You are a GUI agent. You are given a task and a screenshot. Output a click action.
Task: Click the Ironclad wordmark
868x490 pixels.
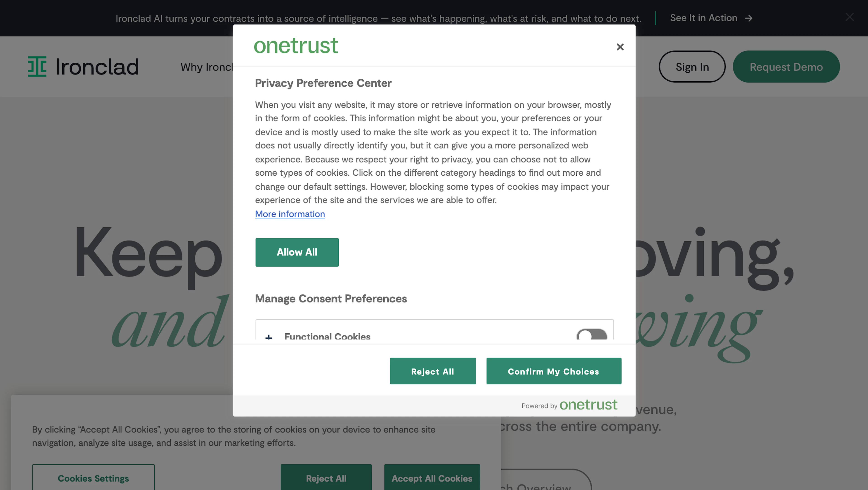tap(97, 66)
